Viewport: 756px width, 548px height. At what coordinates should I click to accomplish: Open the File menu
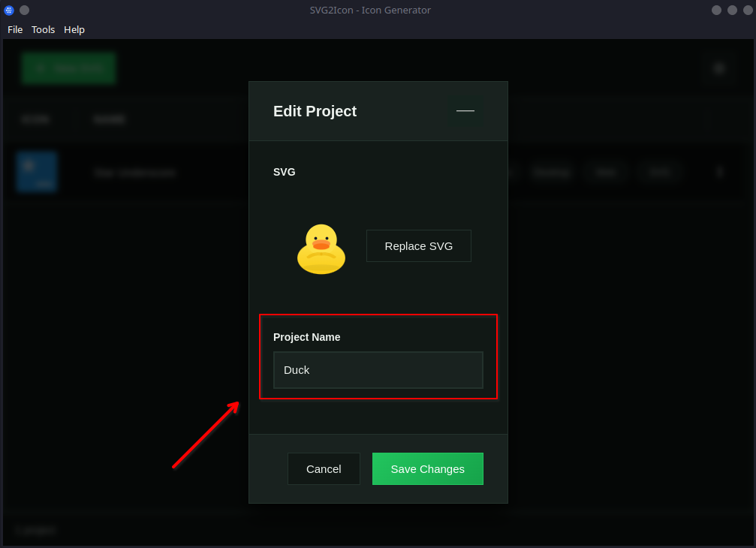[x=14, y=29]
